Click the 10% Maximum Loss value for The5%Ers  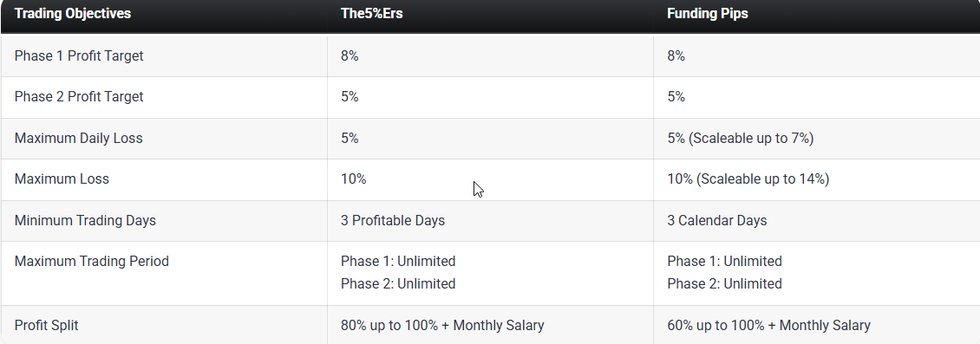click(x=353, y=179)
